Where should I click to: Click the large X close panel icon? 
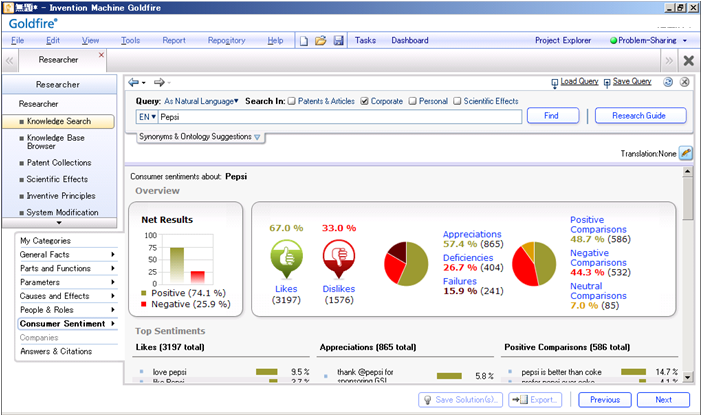point(689,60)
